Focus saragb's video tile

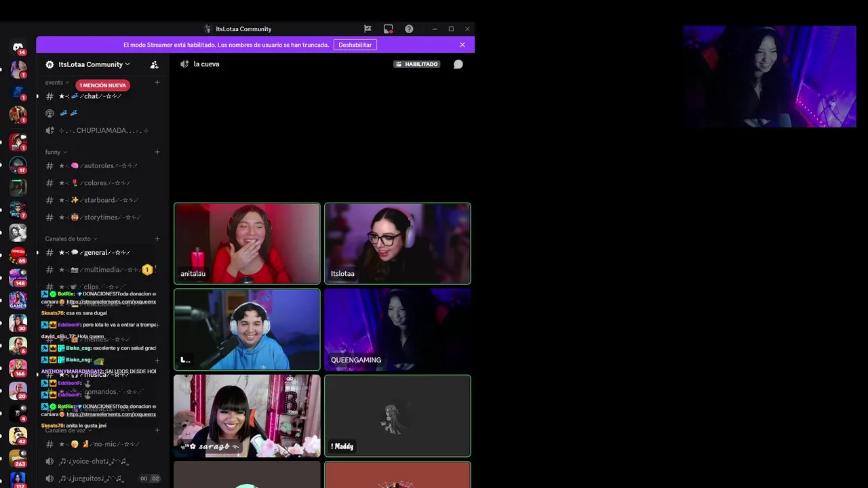(x=247, y=416)
